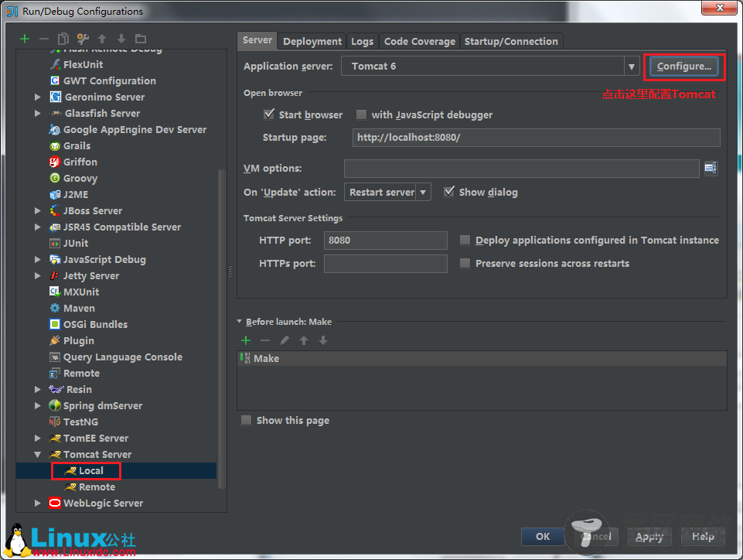Select the Make entry in Before launch
The image size is (743, 560).
(x=482, y=358)
